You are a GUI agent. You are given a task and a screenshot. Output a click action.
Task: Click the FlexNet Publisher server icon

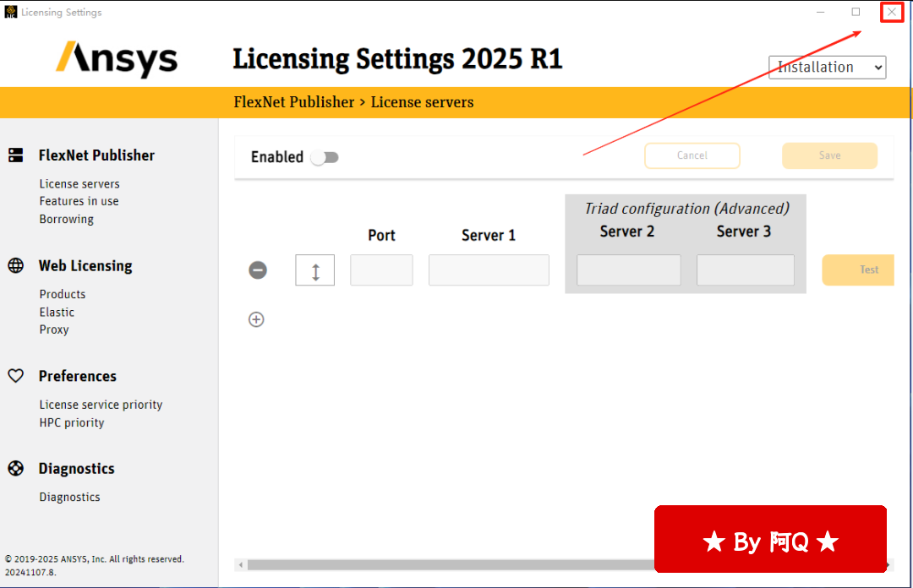pyautogui.click(x=16, y=155)
